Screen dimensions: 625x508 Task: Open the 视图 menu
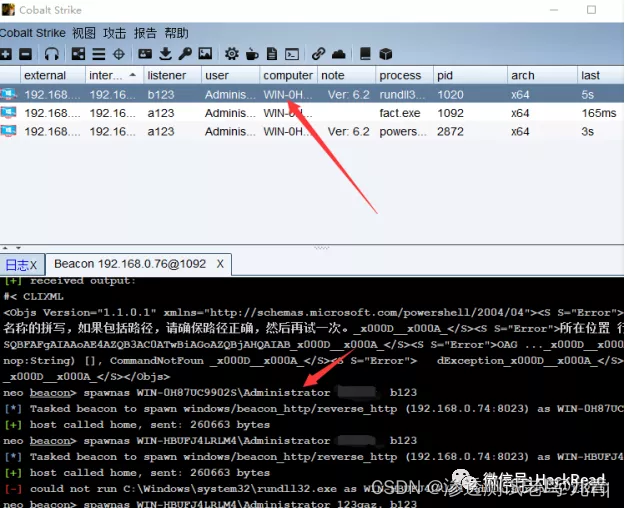[84, 33]
